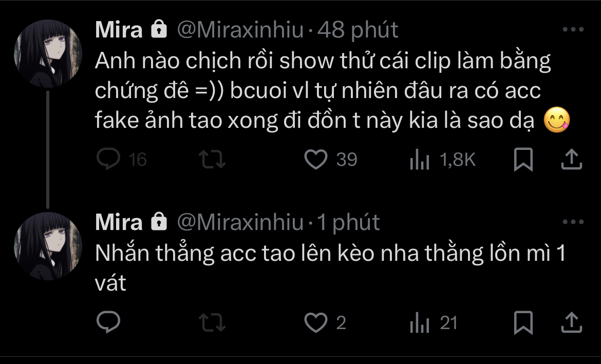This screenshot has height=364, width=601.
Task: Open Mira's avatar on second tweet
Action: coord(47,246)
